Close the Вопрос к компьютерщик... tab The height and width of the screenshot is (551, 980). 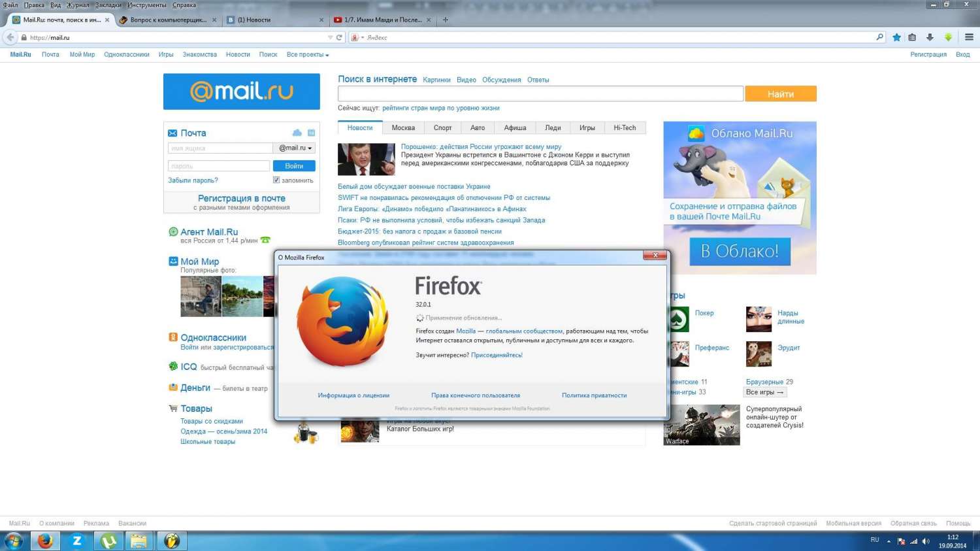coord(214,20)
